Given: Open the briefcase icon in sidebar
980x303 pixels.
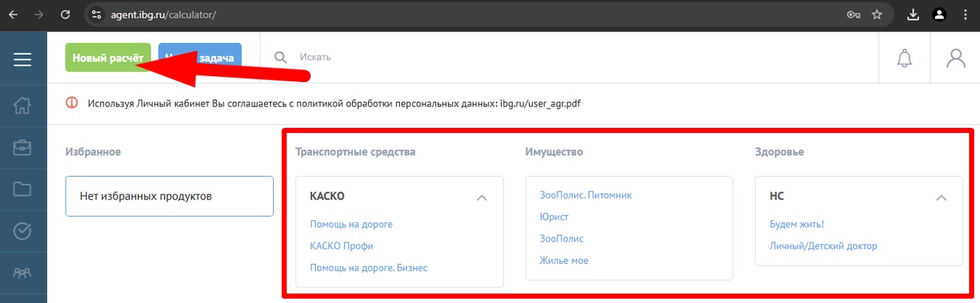Looking at the screenshot, I should click(x=22, y=147).
